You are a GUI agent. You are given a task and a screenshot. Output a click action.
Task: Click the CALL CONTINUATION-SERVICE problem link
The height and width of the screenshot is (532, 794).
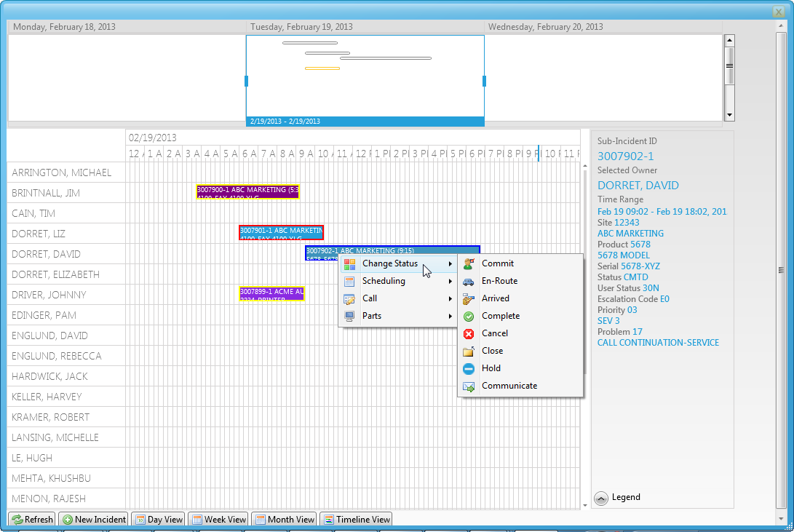(658, 342)
